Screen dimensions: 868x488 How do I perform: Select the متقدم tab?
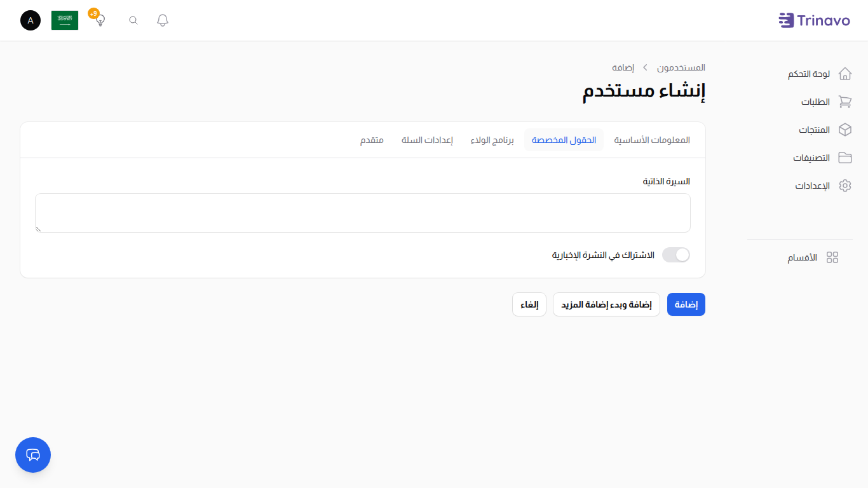point(372,140)
